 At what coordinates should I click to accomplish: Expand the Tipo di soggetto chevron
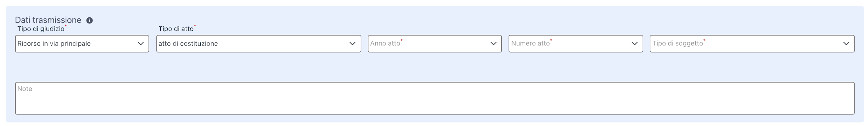(x=846, y=44)
